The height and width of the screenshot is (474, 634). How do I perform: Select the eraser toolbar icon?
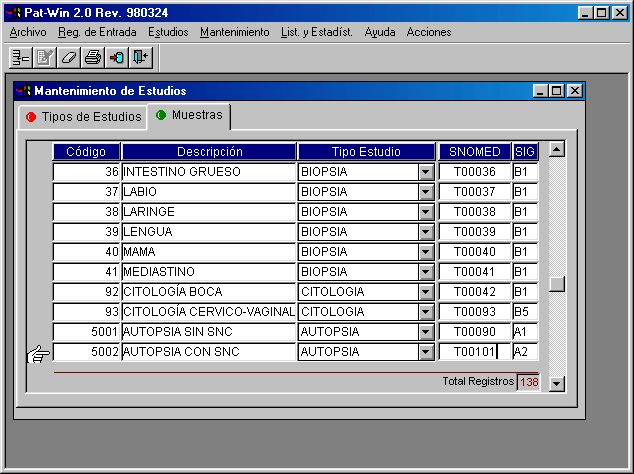pos(69,57)
